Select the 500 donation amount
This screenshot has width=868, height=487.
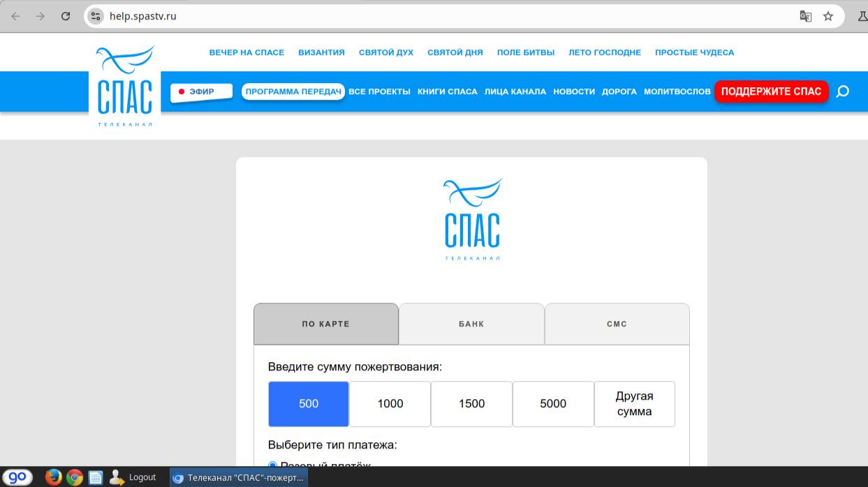(x=309, y=403)
